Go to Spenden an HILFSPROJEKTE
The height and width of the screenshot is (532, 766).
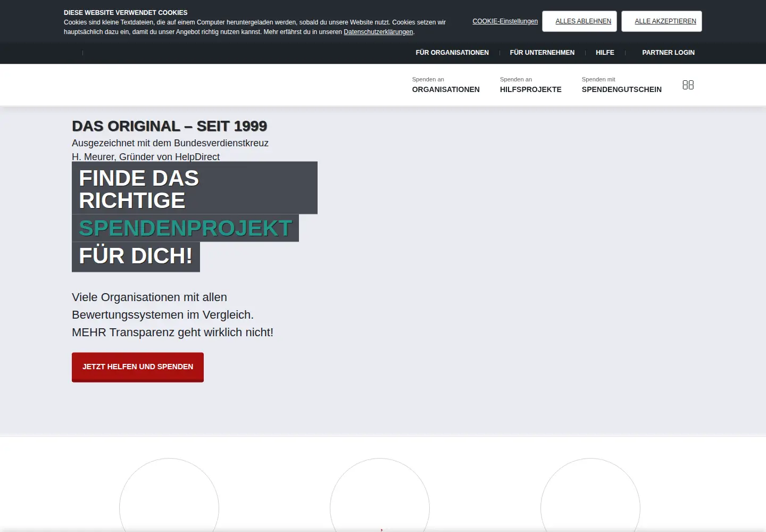point(530,85)
